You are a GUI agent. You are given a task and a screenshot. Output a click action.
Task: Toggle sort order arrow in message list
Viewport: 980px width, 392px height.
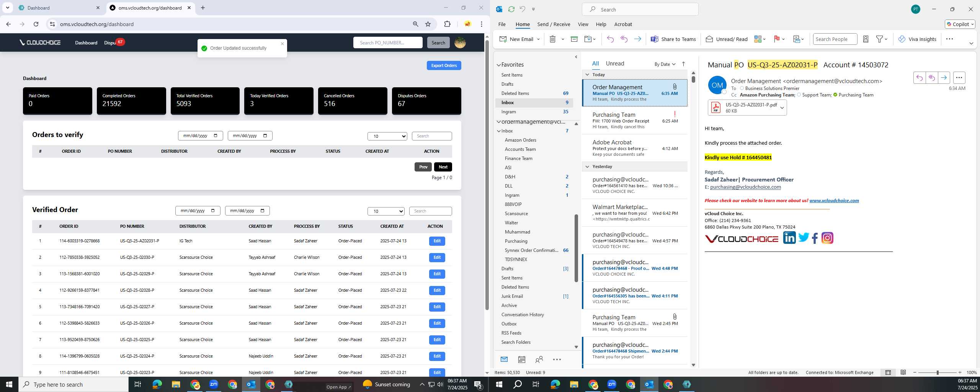click(683, 64)
